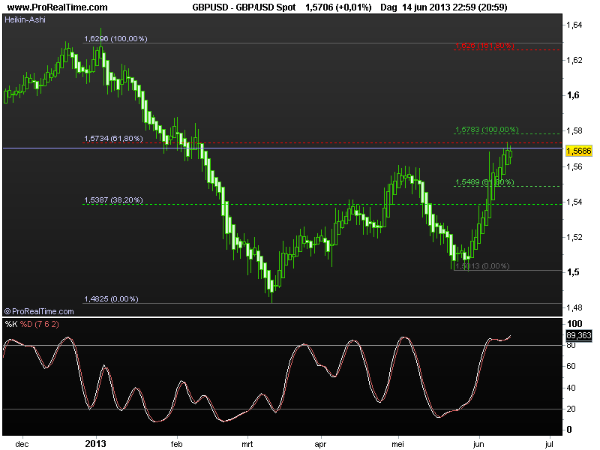Click the jul label on time axis
This screenshot has width=600, height=450.
pos(549,444)
